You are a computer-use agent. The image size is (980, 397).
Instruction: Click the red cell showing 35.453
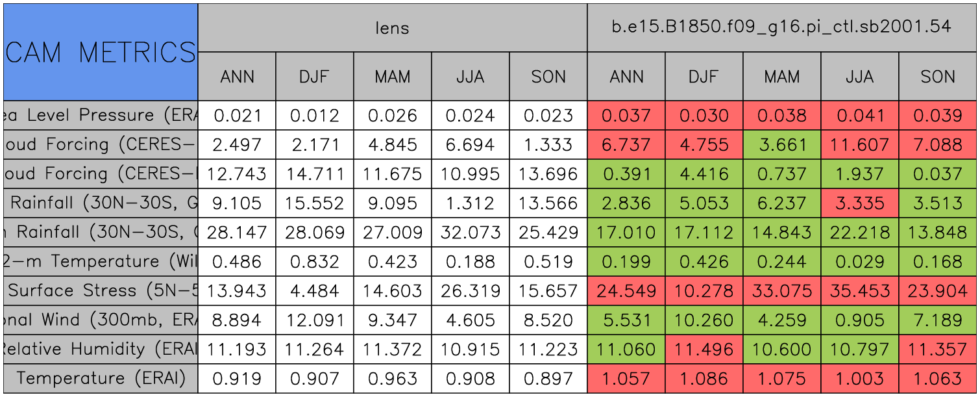[859, 290]
